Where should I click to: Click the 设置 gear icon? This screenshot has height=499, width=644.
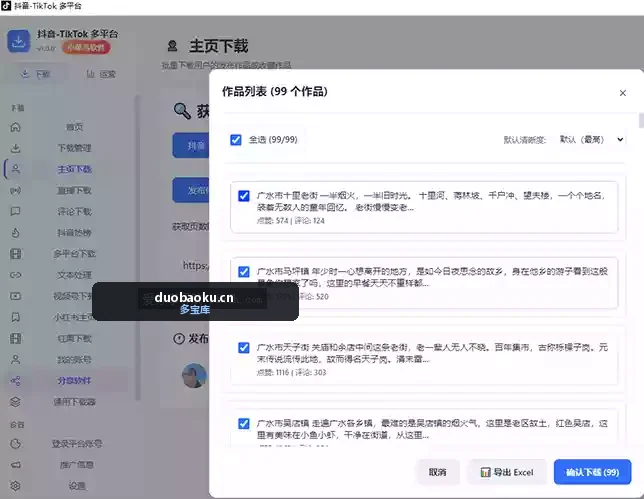pos(16,486)
